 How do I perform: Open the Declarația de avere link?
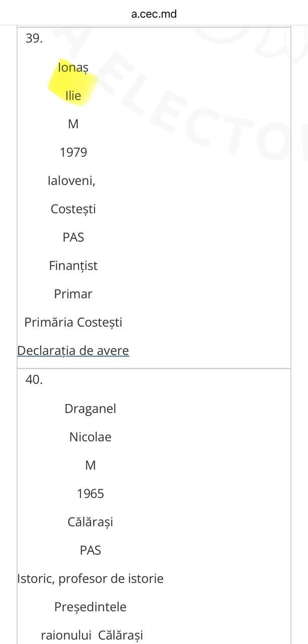click(73, 351)
